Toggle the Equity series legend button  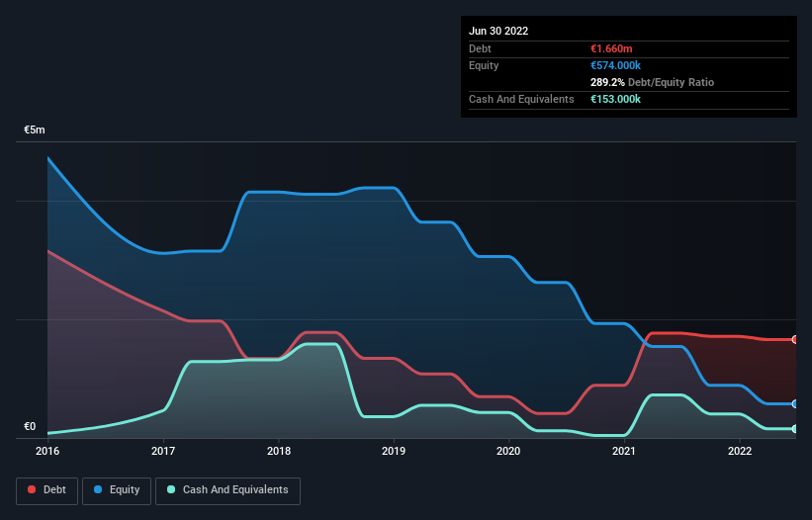point(117,490)
